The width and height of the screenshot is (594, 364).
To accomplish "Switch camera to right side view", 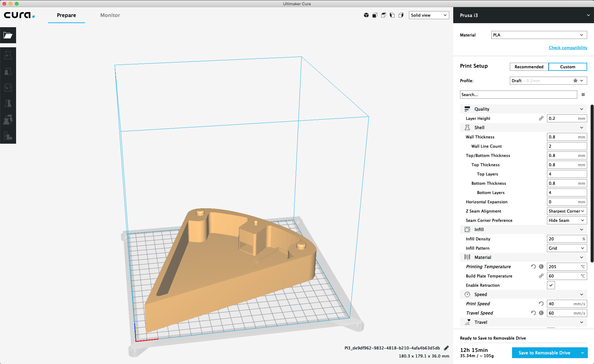I will (x=401, y=15).
